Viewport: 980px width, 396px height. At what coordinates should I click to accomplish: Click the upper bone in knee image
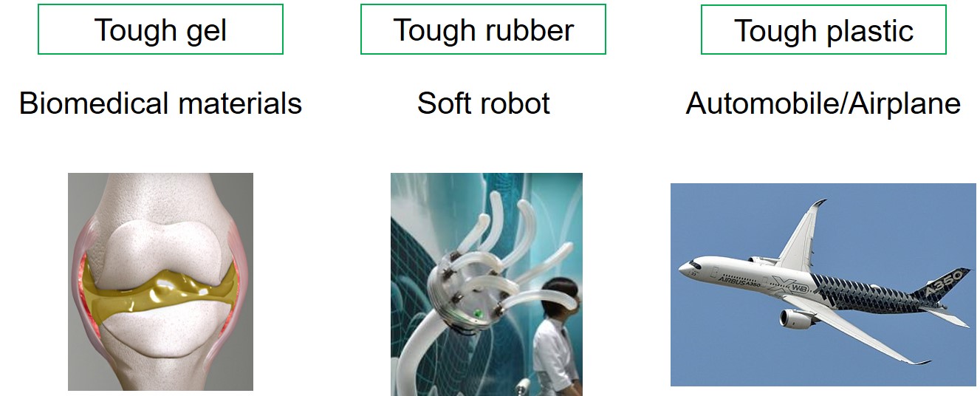point(159,222)
